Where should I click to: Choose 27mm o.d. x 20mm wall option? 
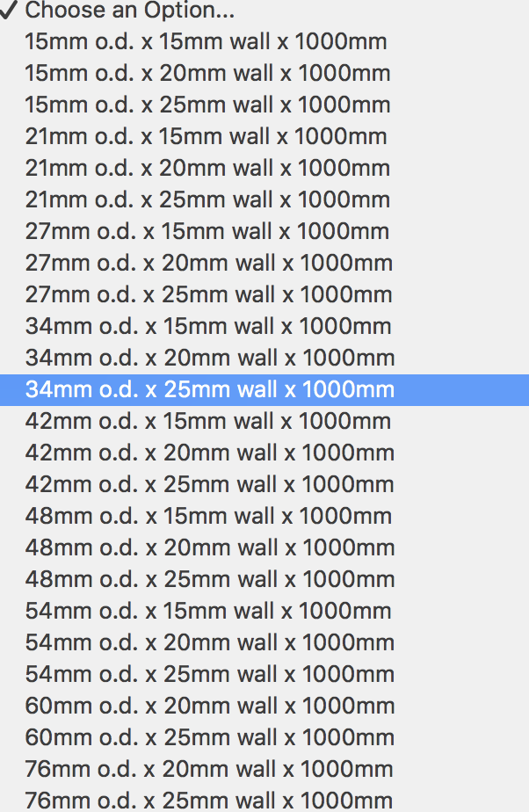coord(209,263)
